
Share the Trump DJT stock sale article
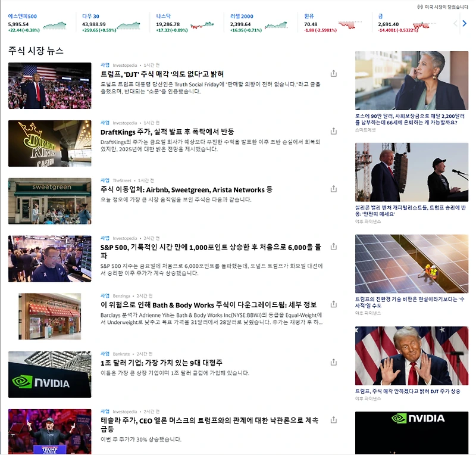[x=333, y=74]
